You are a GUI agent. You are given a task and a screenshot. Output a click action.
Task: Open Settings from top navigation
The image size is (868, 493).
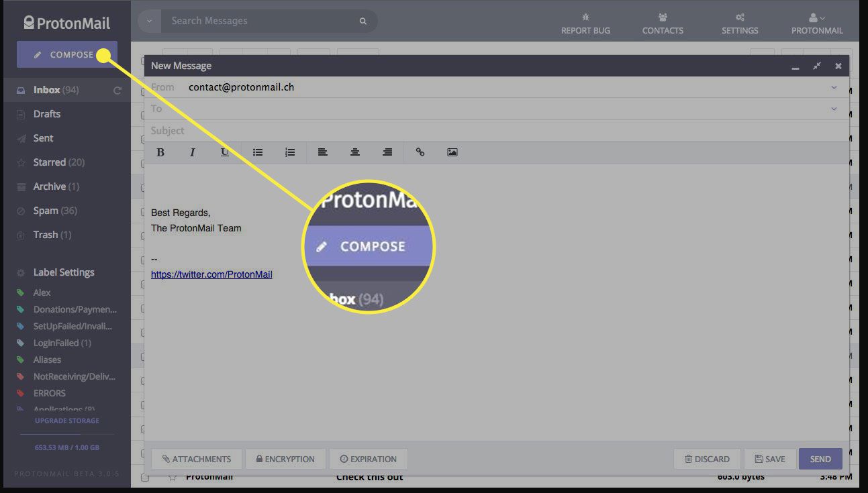[740, 23]
